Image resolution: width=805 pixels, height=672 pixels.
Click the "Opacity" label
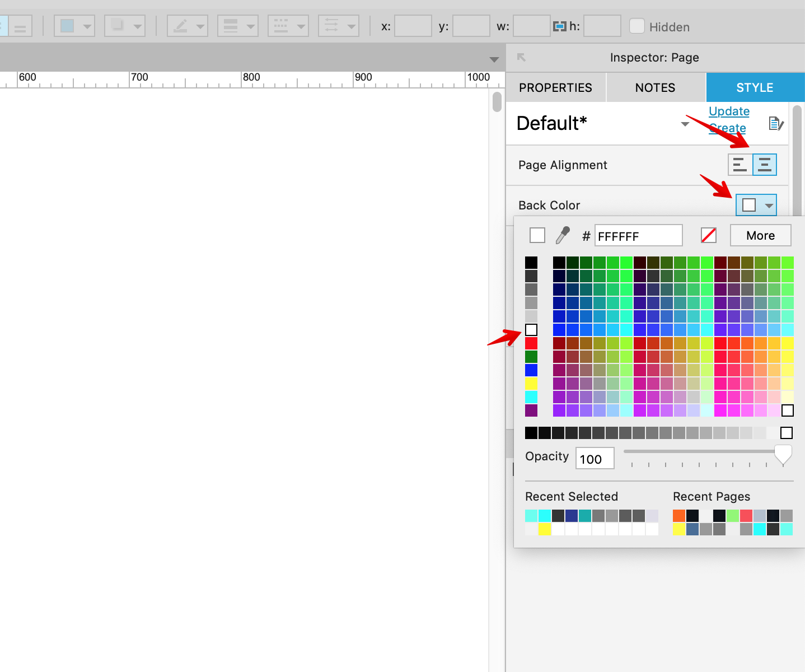(x=547, y=456)
